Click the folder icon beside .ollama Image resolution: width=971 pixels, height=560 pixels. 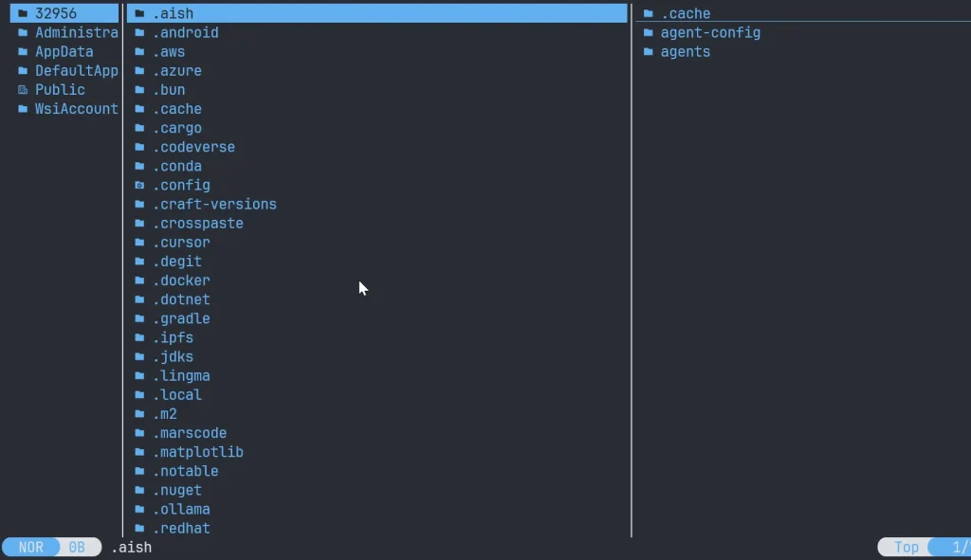[139, 509]
